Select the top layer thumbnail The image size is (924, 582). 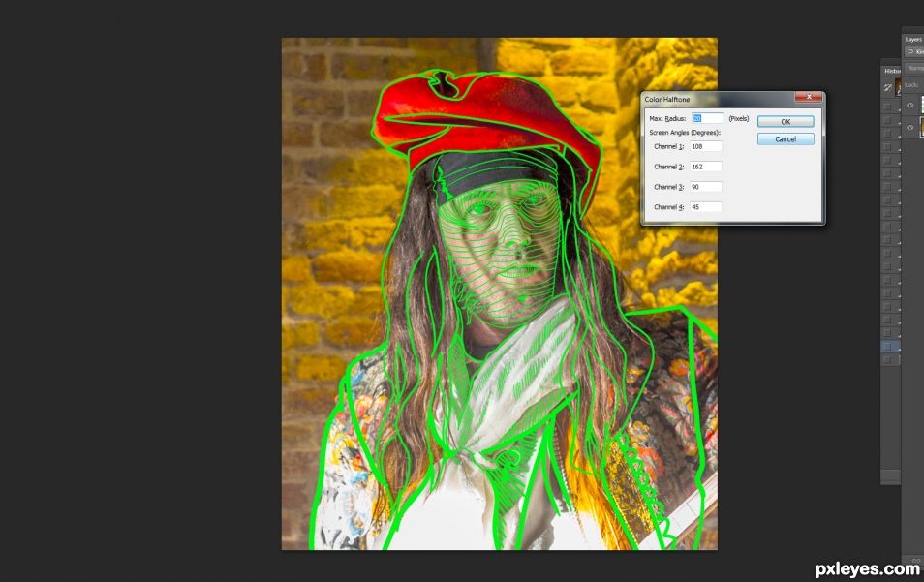(x=921, y=106)
